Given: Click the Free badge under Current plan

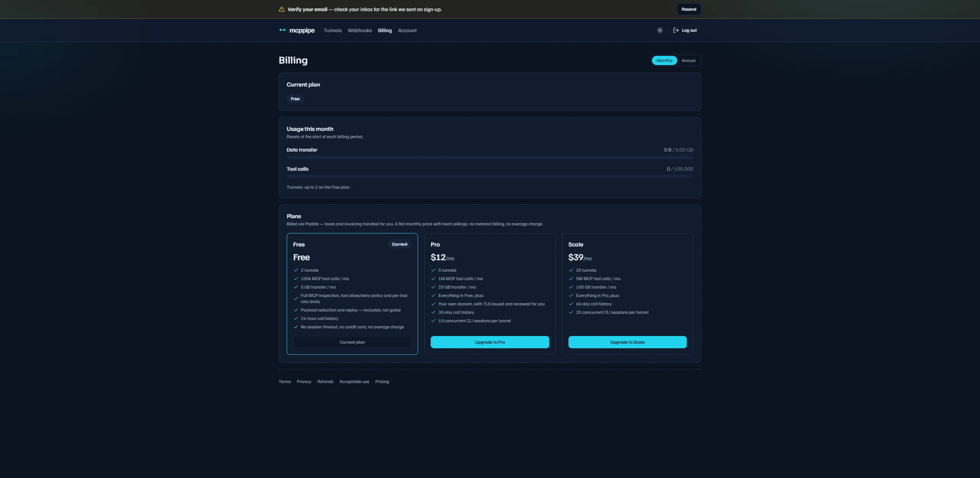Looking at the screenshot, I should point(295,99).
